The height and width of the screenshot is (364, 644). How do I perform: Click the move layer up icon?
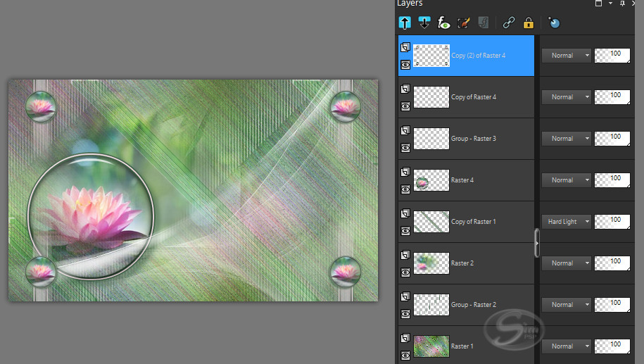pos(405,23)
